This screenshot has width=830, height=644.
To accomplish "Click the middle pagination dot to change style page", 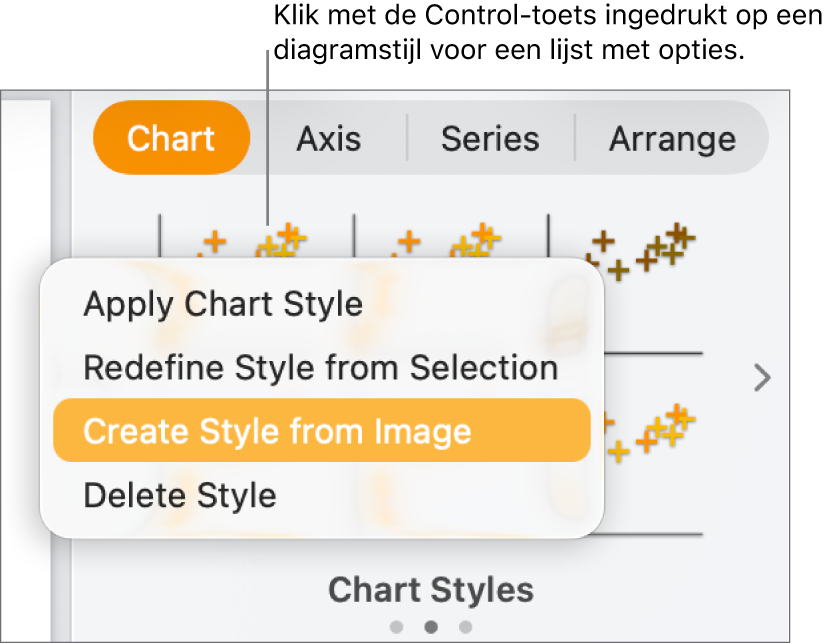I will (430, 625).
